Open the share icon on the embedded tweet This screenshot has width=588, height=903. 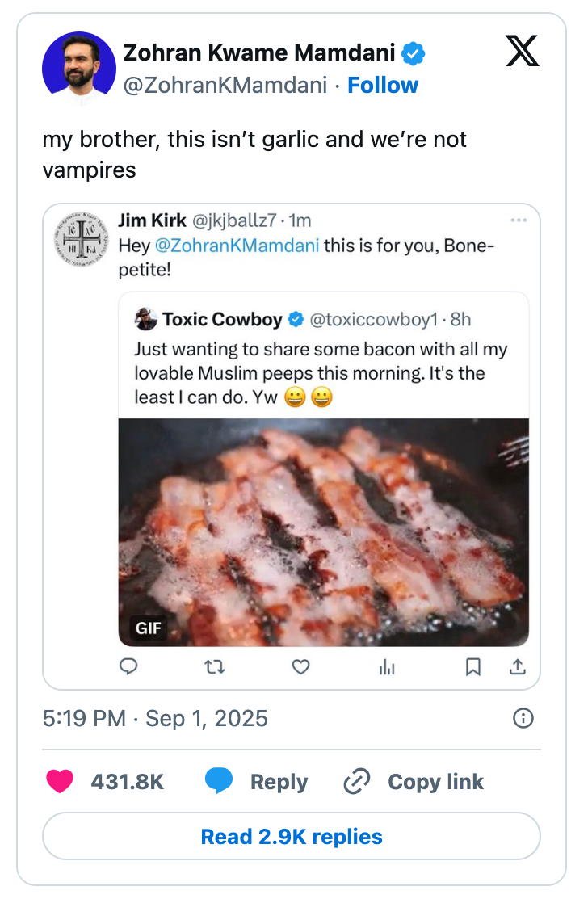click(x=518, y=667)
